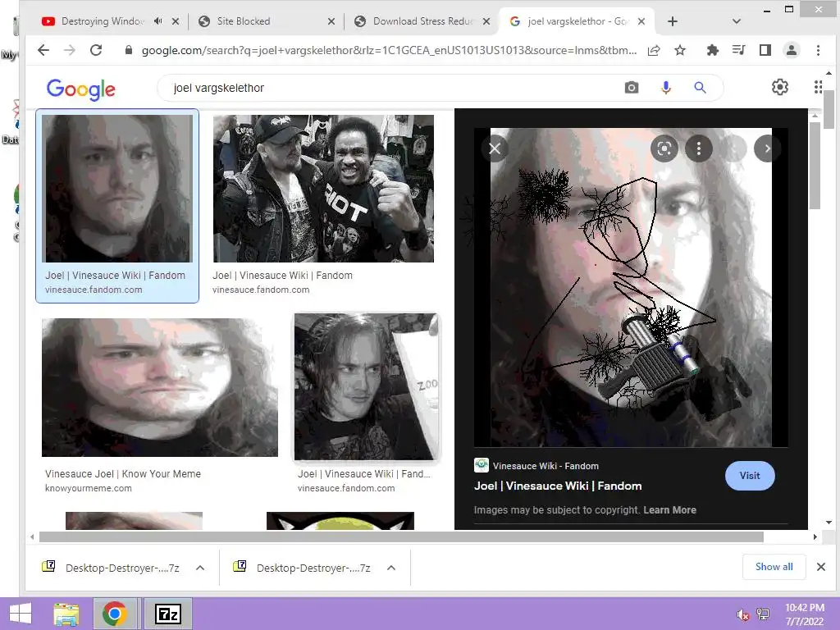Open the Chrome profile icon
840x630 pixels.
792,50
